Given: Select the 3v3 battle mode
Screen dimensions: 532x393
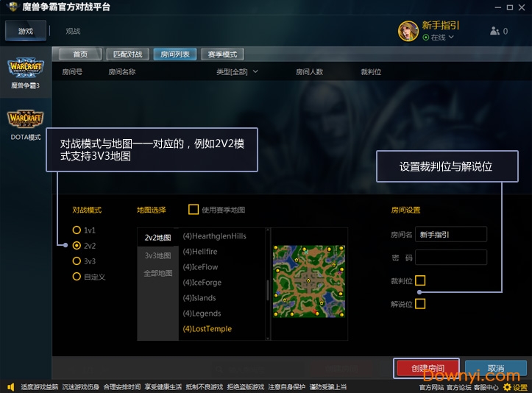Looking at the screenshot, I should [x=77, y=261].
